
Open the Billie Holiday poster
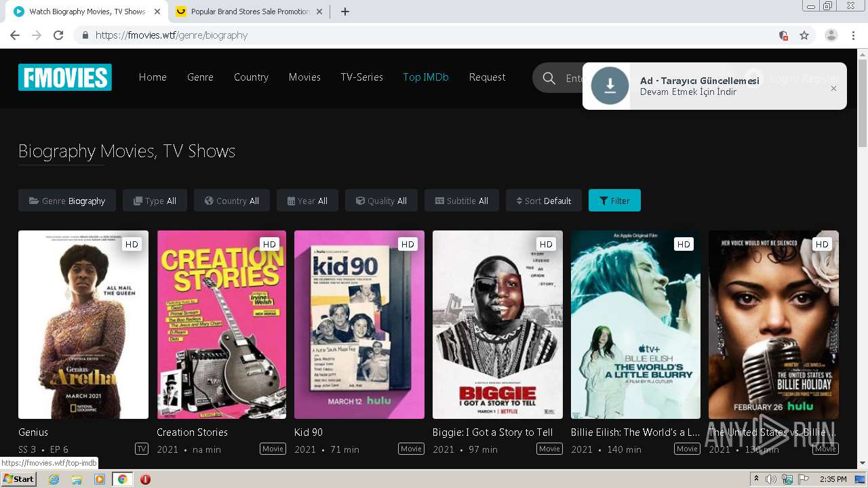pos(774,325)
